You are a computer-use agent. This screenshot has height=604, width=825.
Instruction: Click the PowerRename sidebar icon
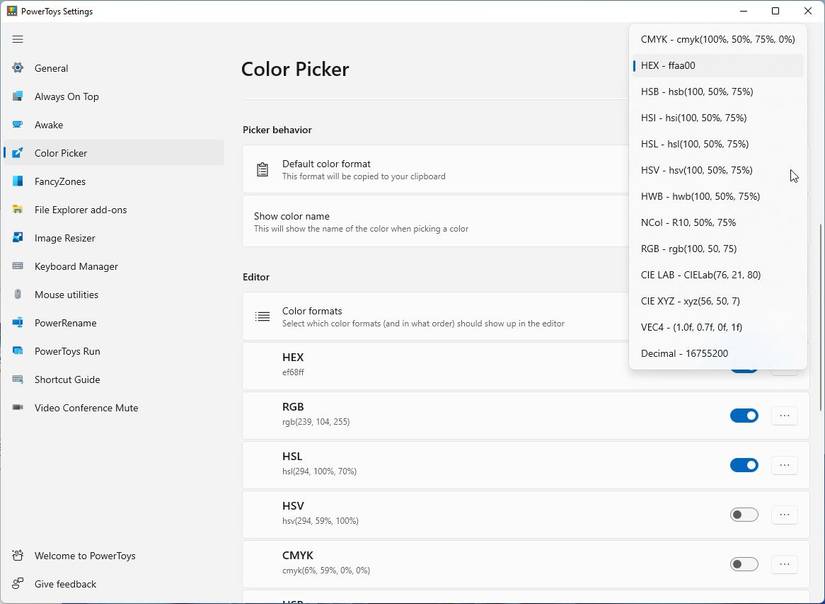click(x=20, y=322)
